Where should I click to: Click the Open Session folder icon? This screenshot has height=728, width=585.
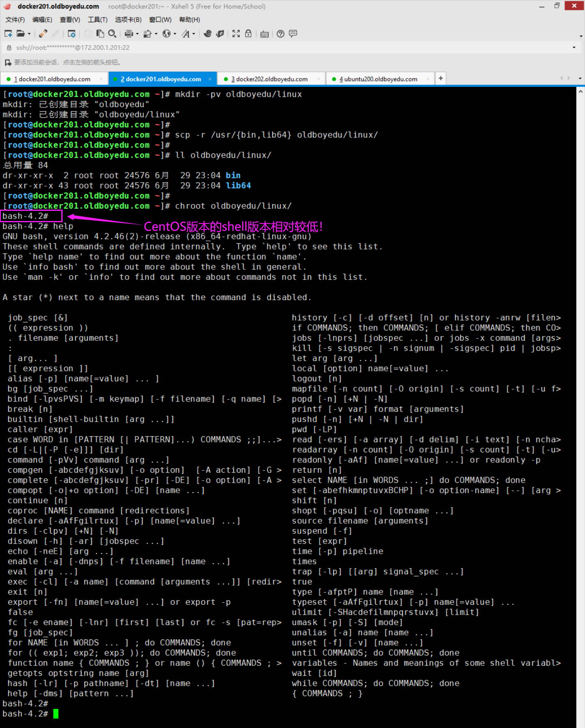[21, 34]
